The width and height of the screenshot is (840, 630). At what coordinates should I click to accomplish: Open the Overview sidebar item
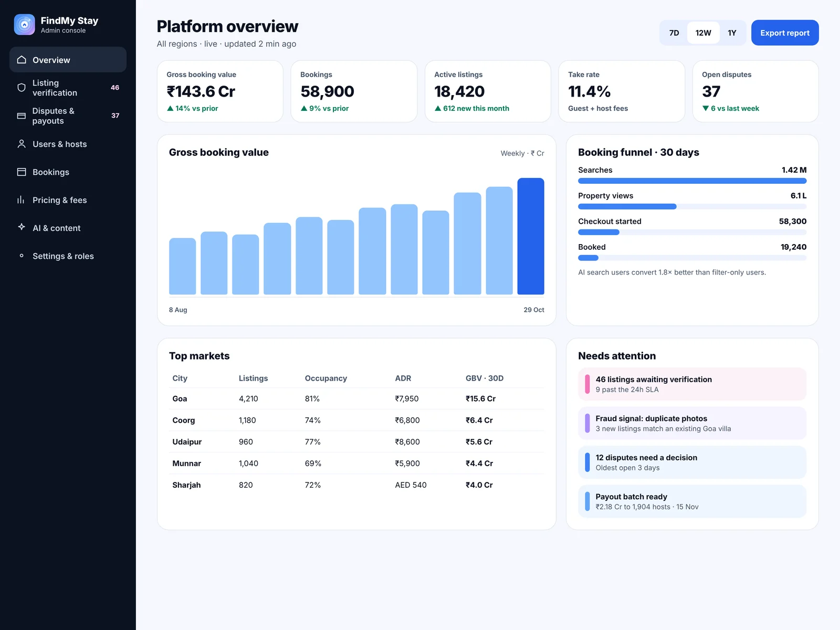coord(68,60)
